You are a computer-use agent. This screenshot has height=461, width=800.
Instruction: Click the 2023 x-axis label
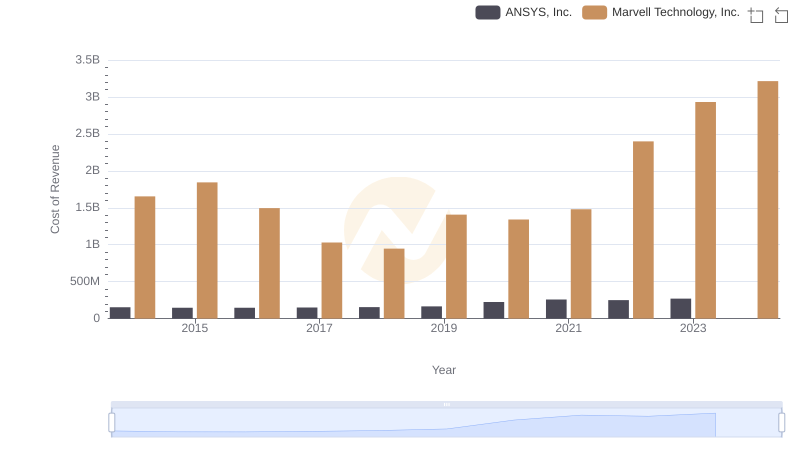pos(693,328)
